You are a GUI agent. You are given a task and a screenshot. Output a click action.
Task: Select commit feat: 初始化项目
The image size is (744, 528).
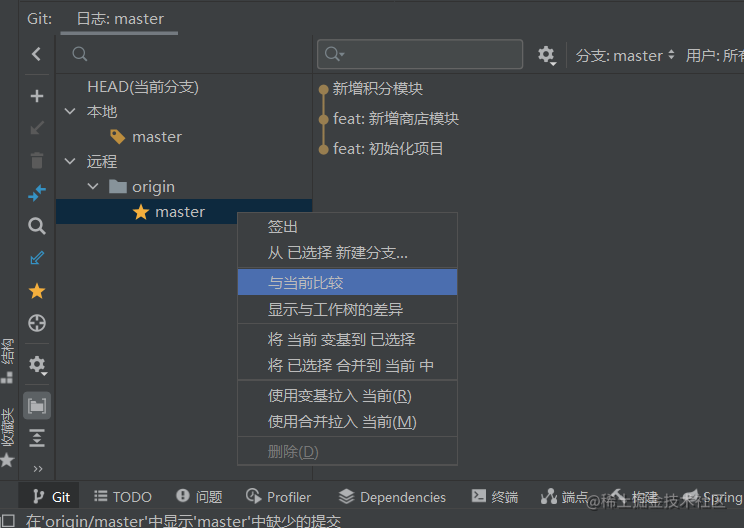388,148
